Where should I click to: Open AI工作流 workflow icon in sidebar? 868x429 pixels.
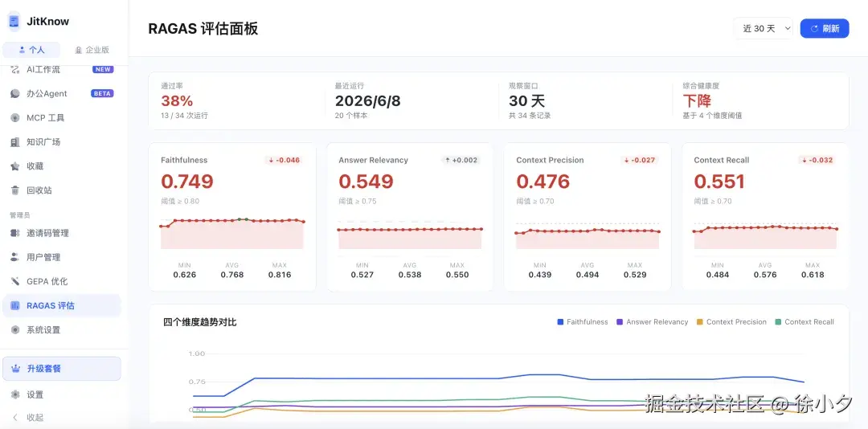[x=15, y=70]
